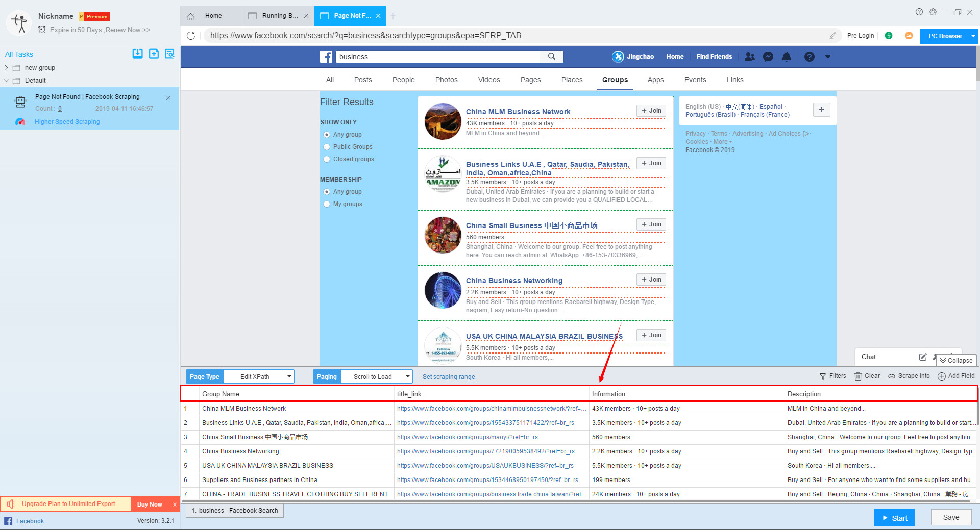This screenshot has width=980, height=530.
Task: Click the Clear trash icon
Action: 858,376
